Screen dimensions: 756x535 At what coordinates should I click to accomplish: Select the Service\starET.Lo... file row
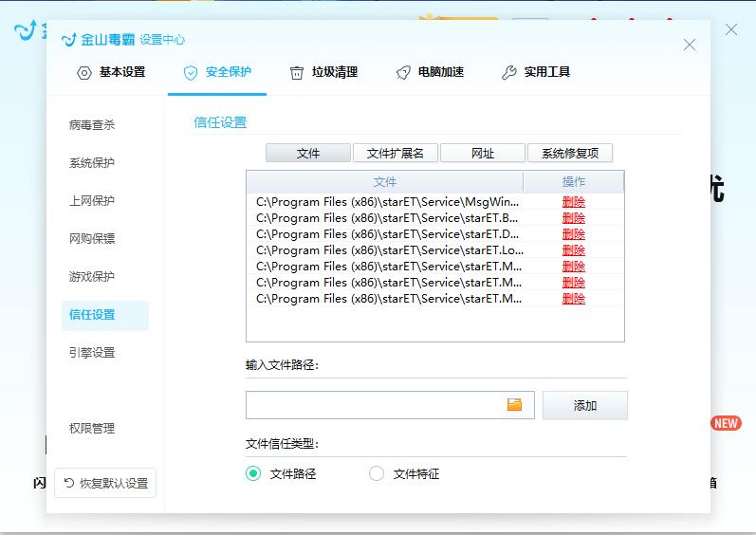tap(434, 250)
